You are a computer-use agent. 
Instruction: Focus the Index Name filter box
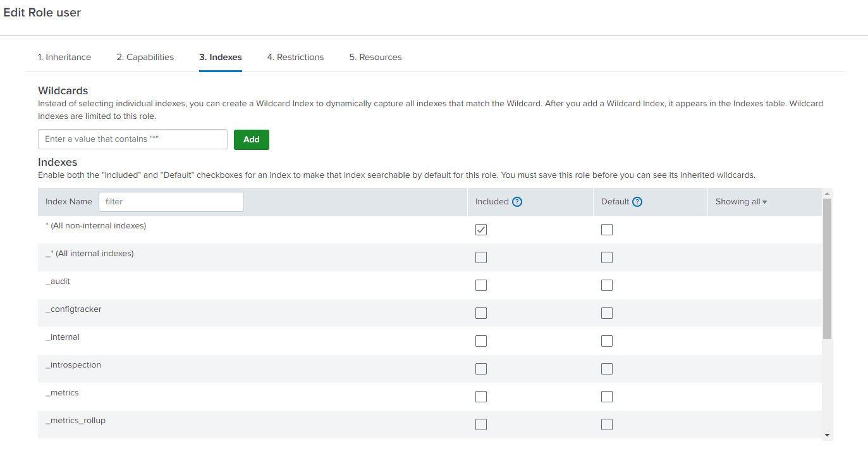tap(171, 202)
